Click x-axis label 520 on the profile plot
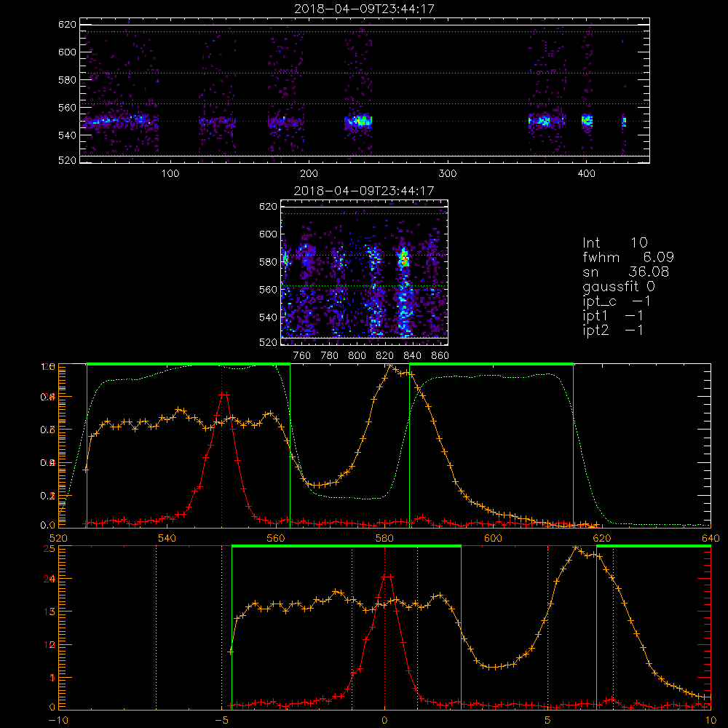728x728 pixels. pyautogui.click(x=58, y=538)
